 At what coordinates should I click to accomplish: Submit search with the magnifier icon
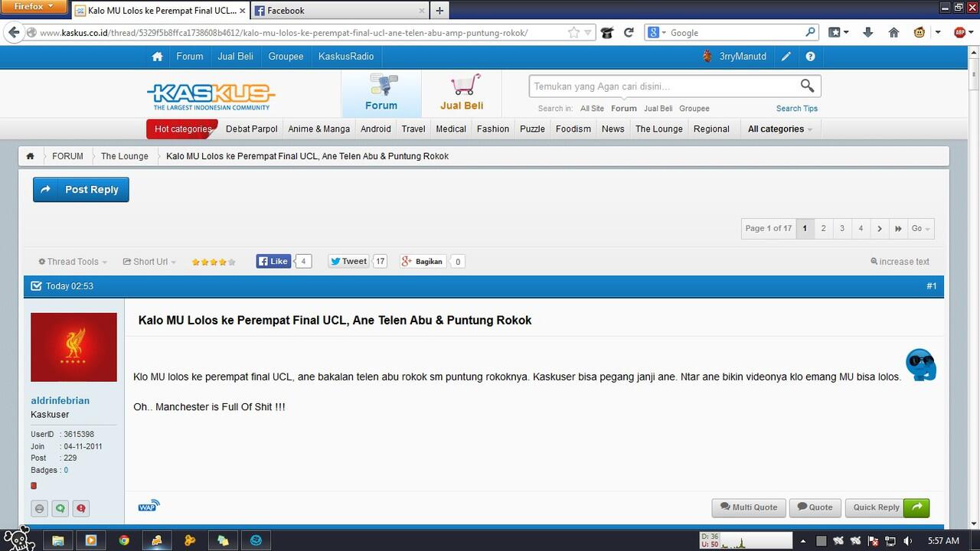coord(807,86)
